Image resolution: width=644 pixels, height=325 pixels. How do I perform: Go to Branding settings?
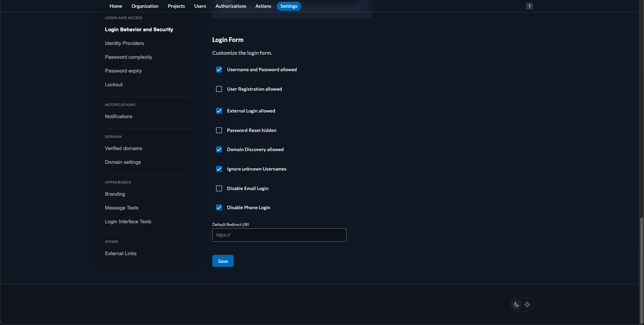coord(115,194)
